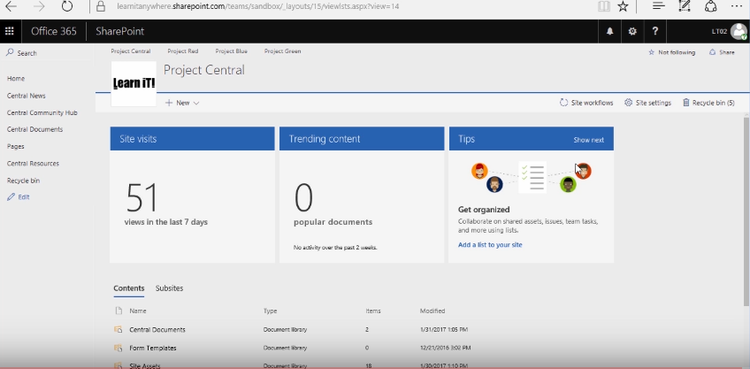Open Central Resources in left navigation

tap(33, 163)
